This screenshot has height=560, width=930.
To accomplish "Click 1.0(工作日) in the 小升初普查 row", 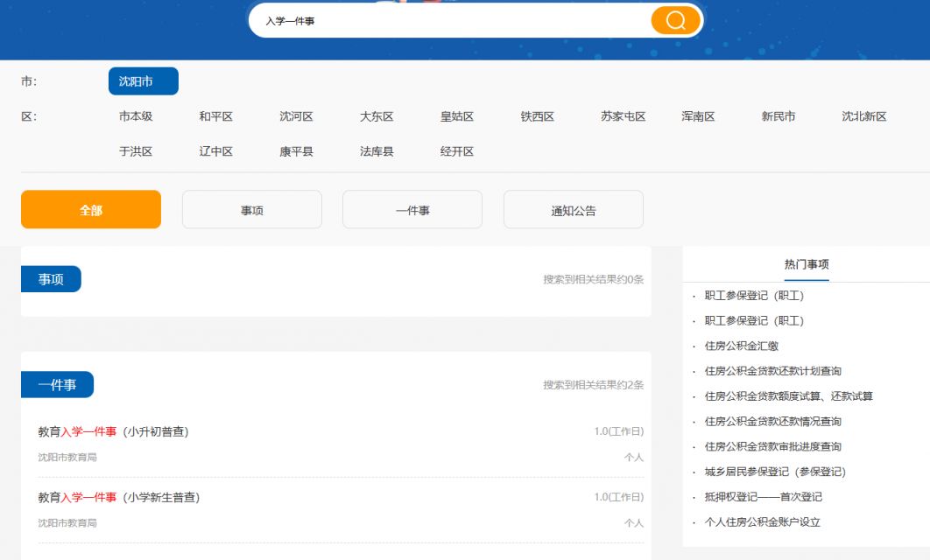I will (618, 431).
